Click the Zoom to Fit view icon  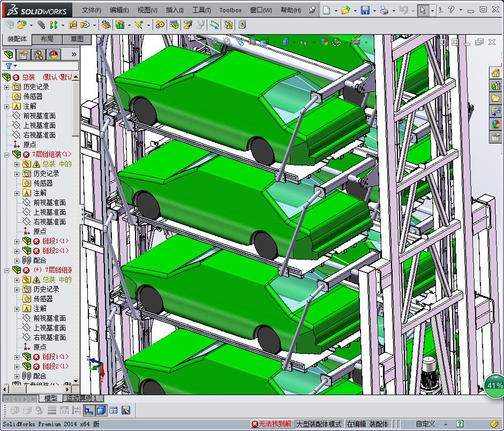[215, 41]
